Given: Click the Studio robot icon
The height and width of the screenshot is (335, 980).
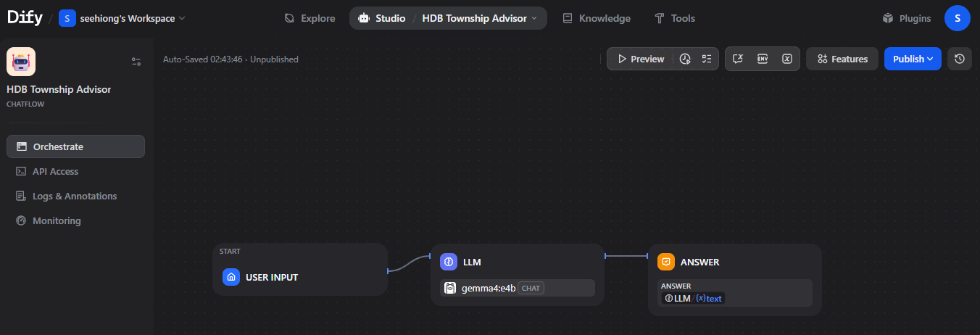Looking at the screenshot, I should point(364,18).
